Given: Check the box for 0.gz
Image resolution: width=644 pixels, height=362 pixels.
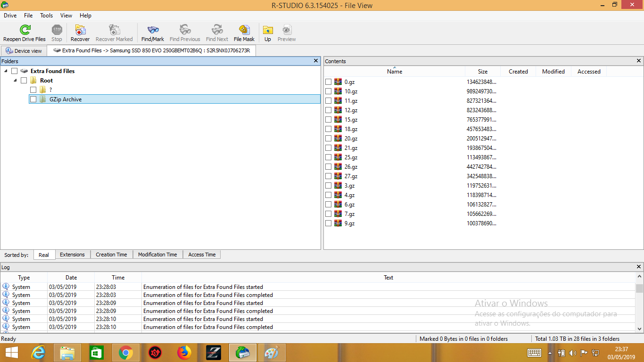Looking at the screenshot, I should pyautogui.click(x=329, y=82).
